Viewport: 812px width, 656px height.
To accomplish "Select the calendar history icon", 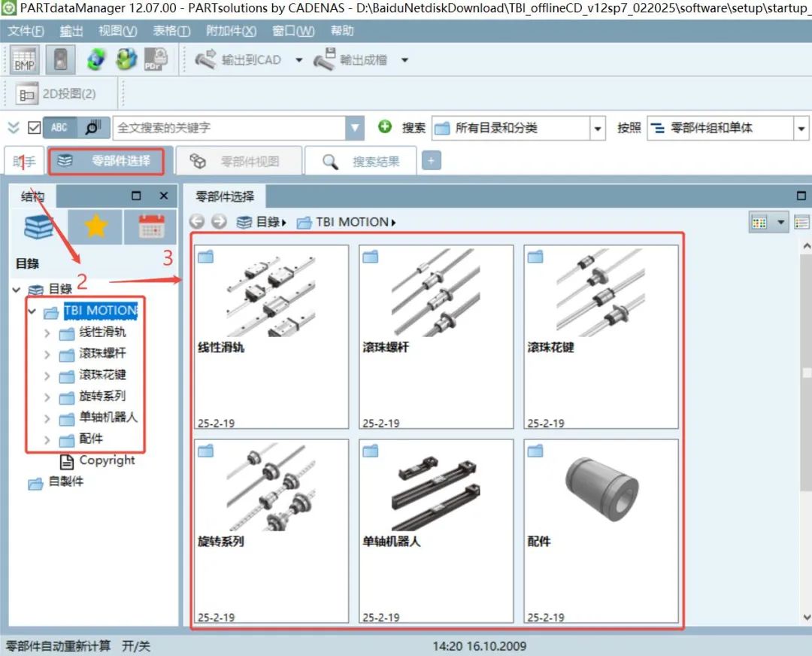I will (151, 226).
